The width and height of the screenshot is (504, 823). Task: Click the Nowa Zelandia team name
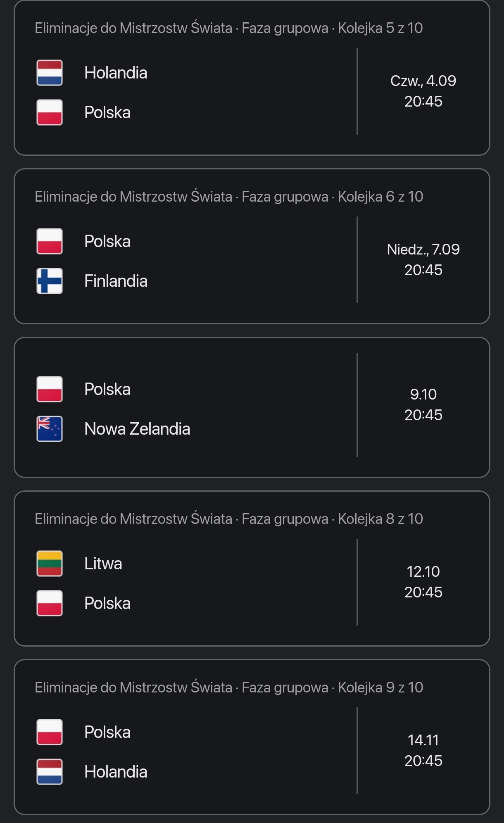(137, 429)
